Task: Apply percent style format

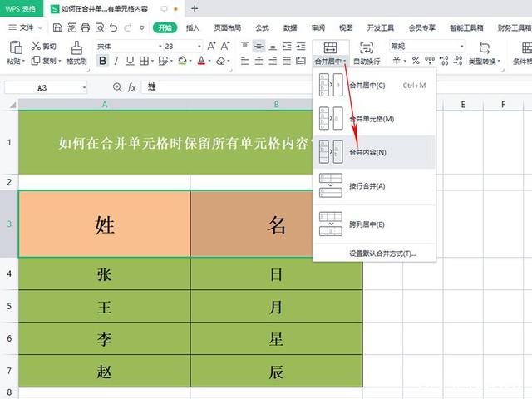Action: click(x=416, y=61)
